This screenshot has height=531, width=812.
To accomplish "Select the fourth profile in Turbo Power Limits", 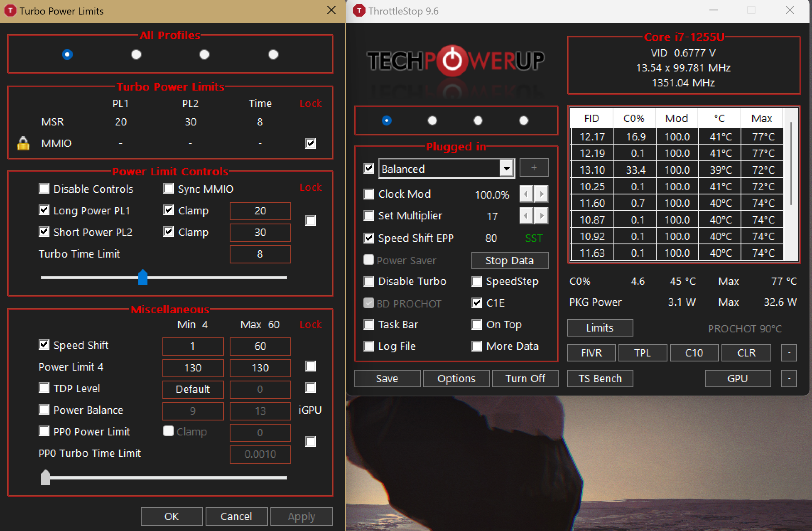I will point(273,54).
